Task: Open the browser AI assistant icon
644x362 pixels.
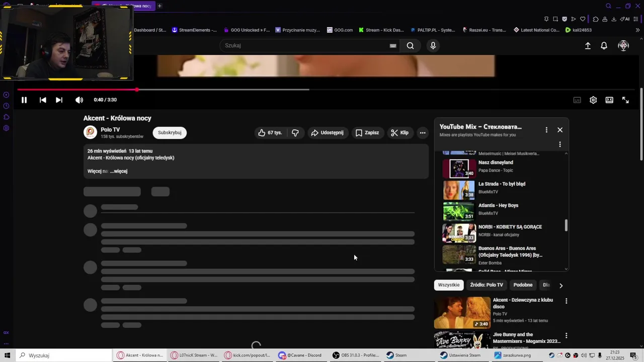Action: (x=624, y=19)
